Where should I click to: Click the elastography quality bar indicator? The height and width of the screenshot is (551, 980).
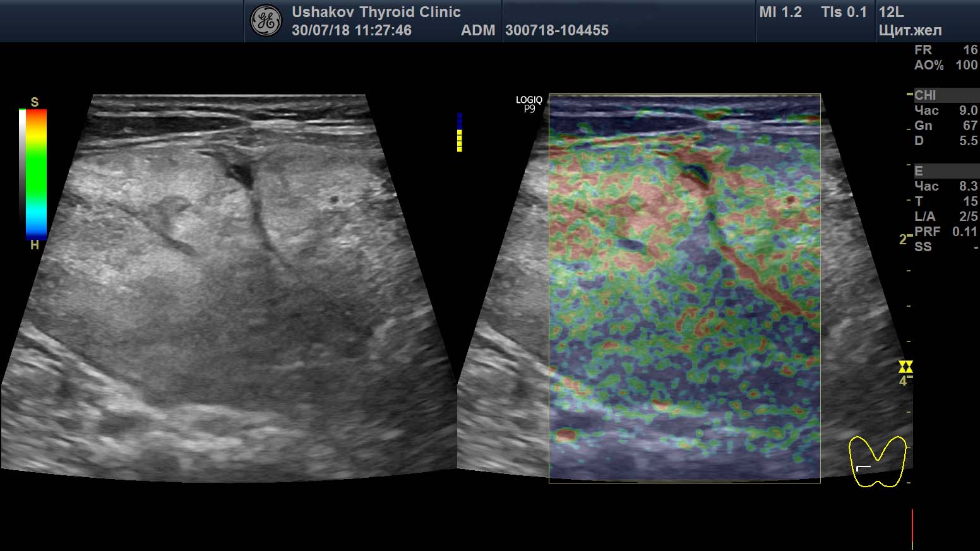coord(459,133)
